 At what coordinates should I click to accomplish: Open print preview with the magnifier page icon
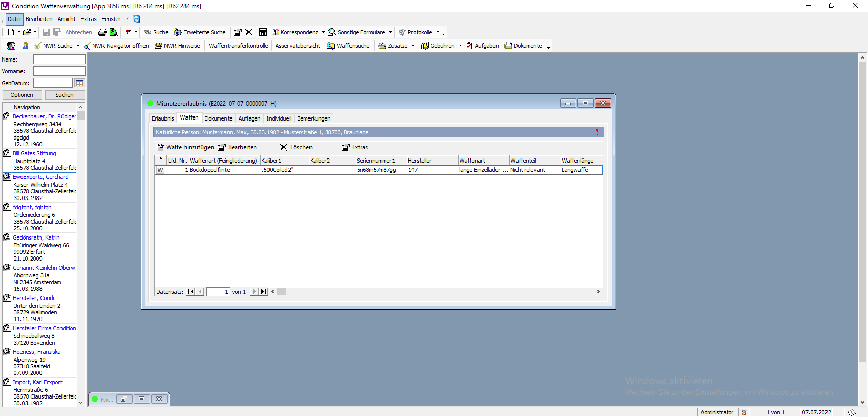(114, 32)
